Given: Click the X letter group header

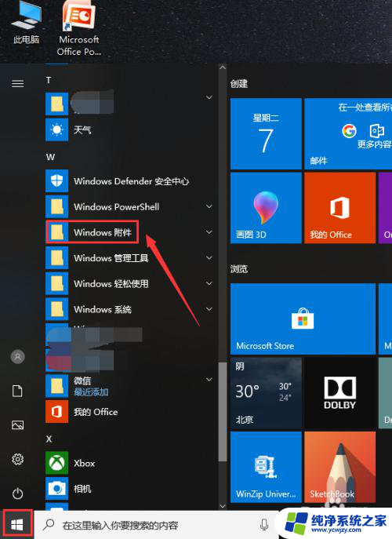Looking at the screenshot, I should [49, 439].
